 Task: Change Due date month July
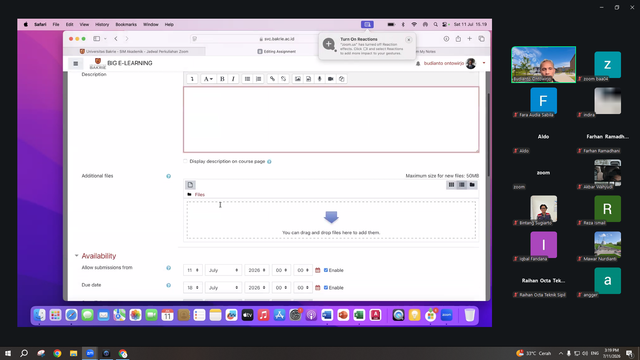[223, 288]
